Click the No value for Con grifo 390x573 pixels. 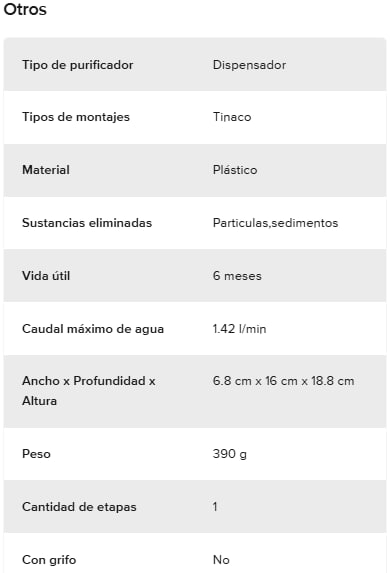[x=221, y=560]
